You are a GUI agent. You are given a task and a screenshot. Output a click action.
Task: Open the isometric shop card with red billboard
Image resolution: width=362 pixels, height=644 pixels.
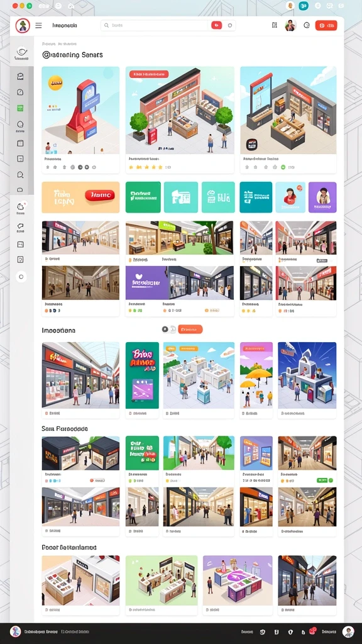tap(288, 111)
